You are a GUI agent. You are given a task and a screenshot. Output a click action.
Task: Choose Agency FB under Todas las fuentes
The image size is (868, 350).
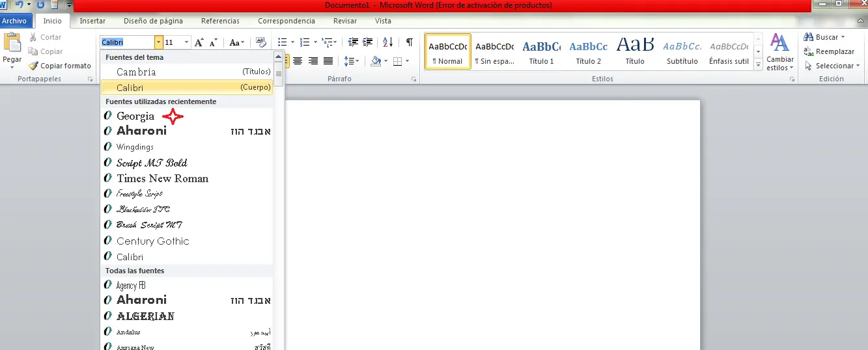click(187, 285)
